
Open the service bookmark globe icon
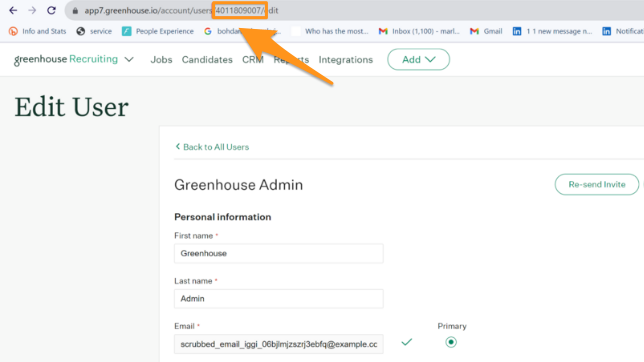tap(81, 31)
